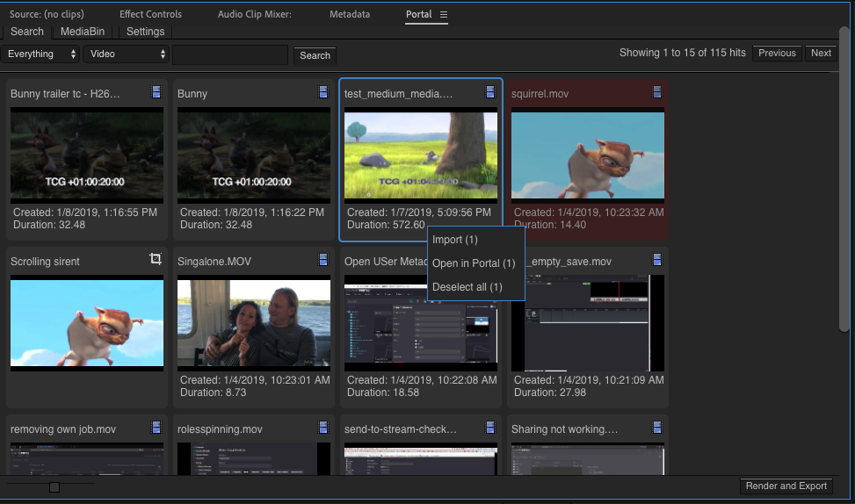
Task: Open the MediaBin sub-tab
Action: coord(83,32)
